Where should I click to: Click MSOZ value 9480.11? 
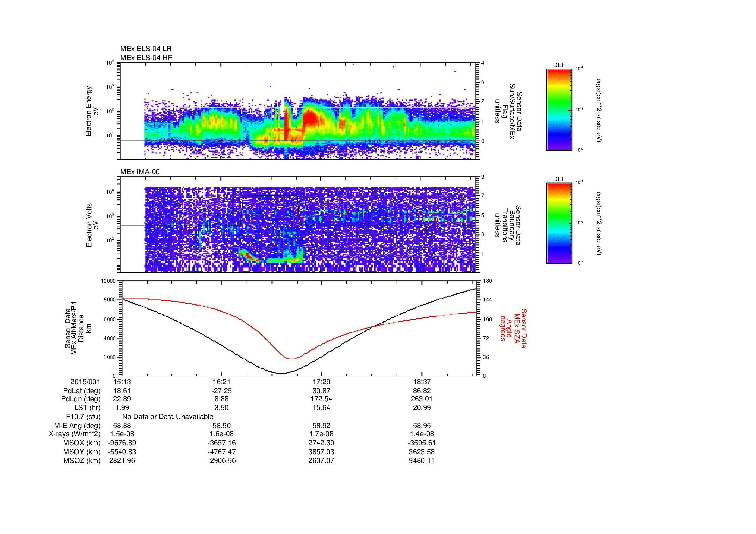tap(422, 461)
